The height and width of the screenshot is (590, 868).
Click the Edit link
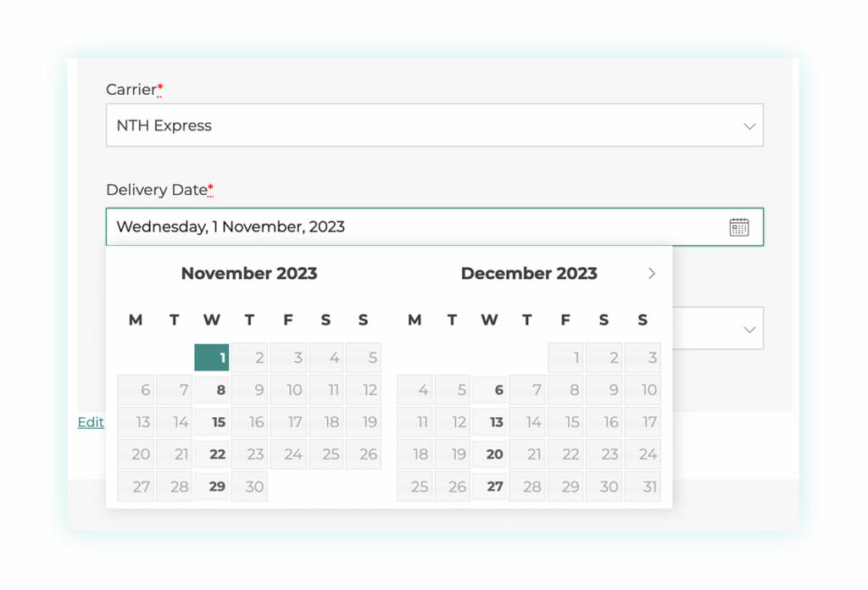coord(91,422)
